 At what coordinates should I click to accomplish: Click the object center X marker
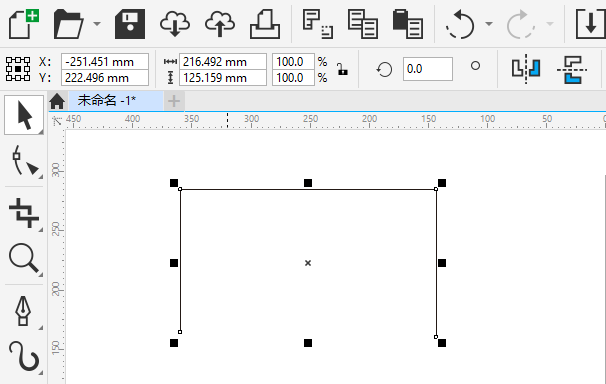[308, 263]
